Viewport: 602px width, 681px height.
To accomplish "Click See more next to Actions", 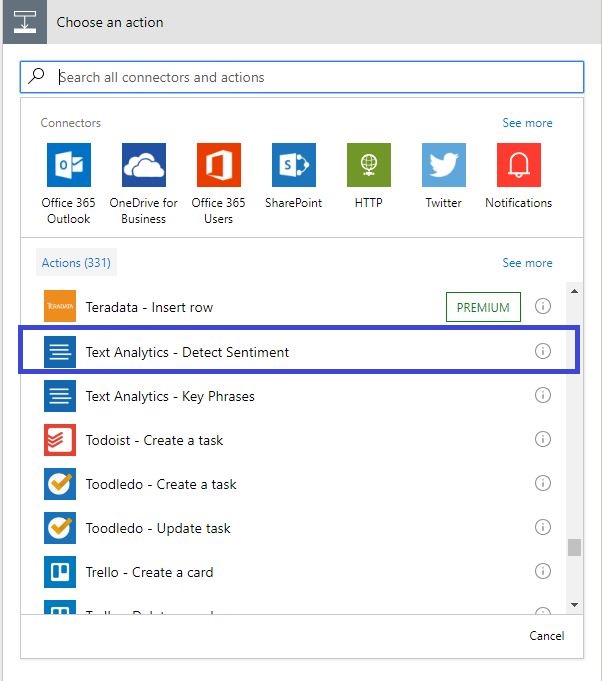I will pyautogui.click(x=527, y=263).
